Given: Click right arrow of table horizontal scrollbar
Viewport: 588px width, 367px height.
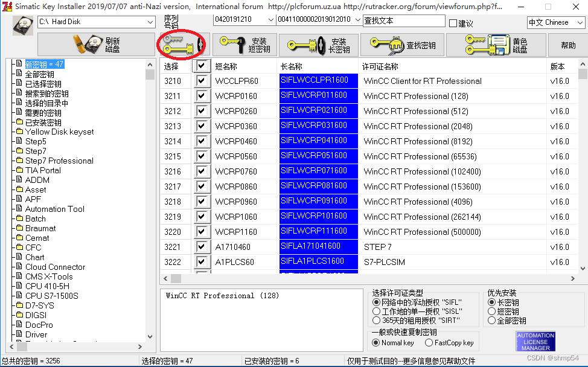Looking at the screenshot, I should coord(572,278).
